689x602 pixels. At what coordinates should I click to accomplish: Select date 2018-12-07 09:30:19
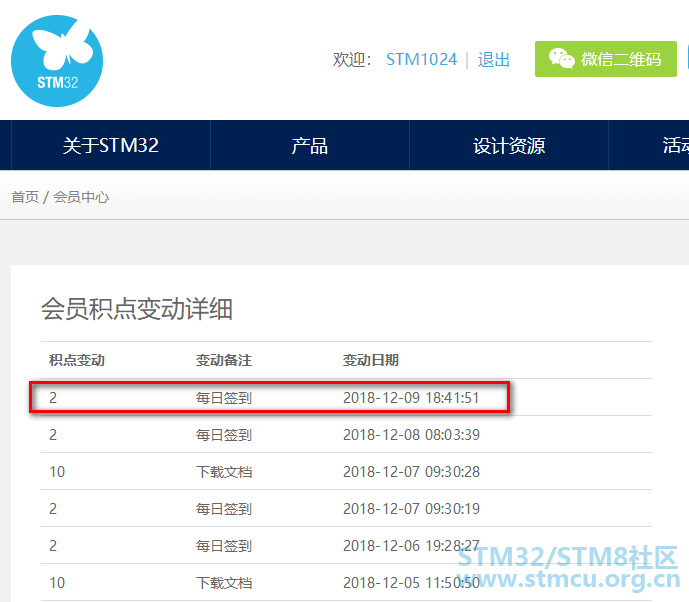tap(411, 508)
